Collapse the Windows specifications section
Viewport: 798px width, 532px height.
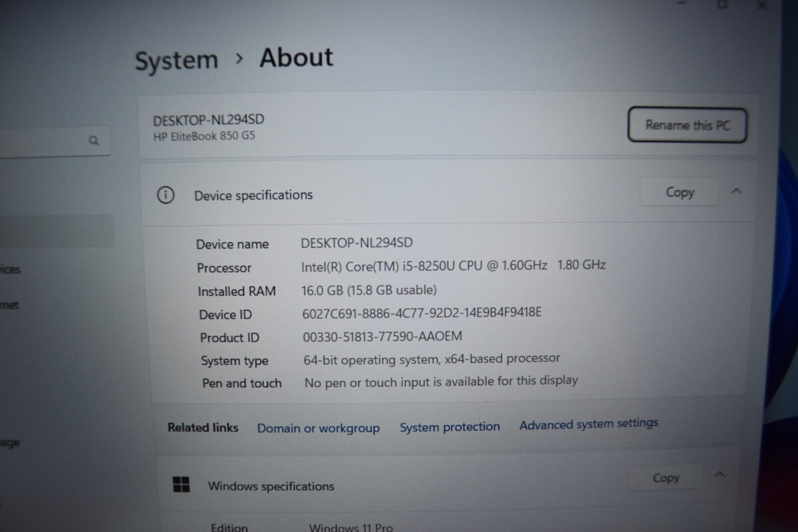[719, 475]
